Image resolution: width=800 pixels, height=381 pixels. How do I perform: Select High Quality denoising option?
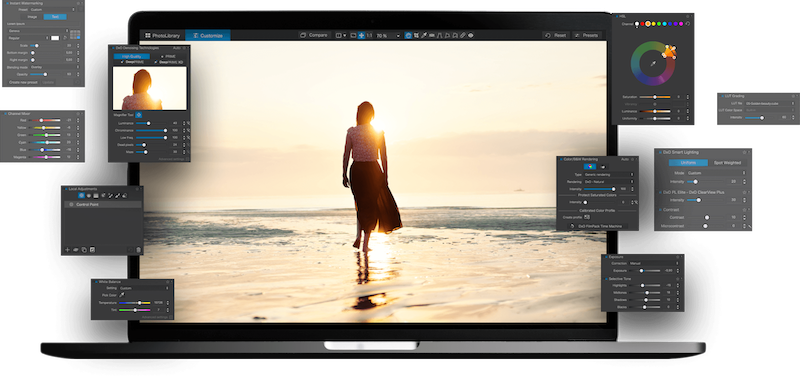tap(132, 57)
